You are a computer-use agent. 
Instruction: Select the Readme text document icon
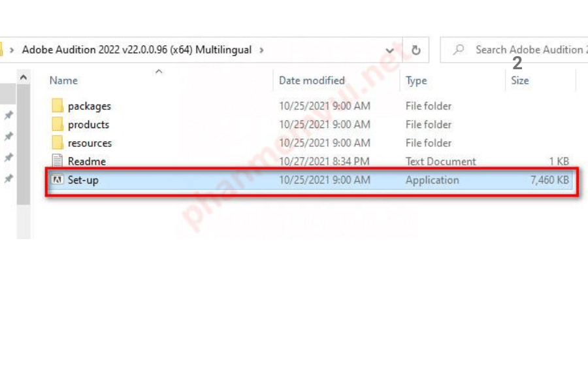tap(57, 161)
